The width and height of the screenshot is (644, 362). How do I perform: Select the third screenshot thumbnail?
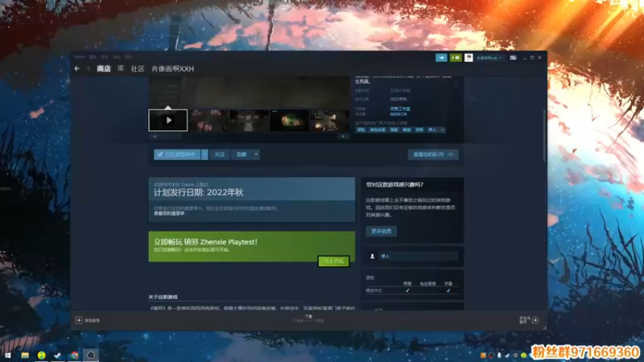[249, 120]
